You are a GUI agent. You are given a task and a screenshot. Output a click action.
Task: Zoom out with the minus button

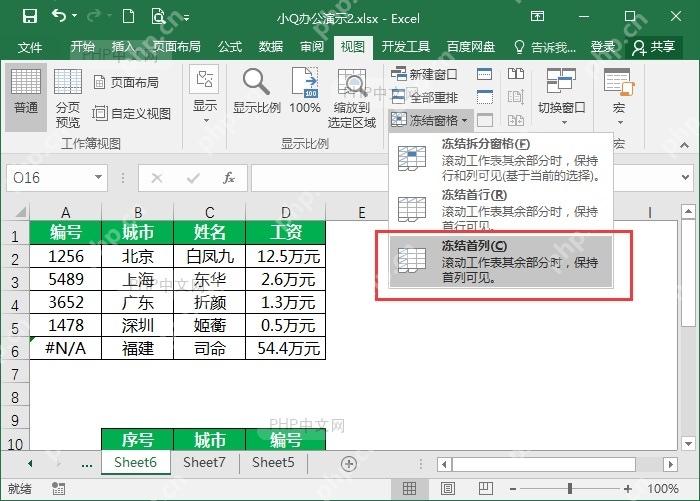(513, 489)
